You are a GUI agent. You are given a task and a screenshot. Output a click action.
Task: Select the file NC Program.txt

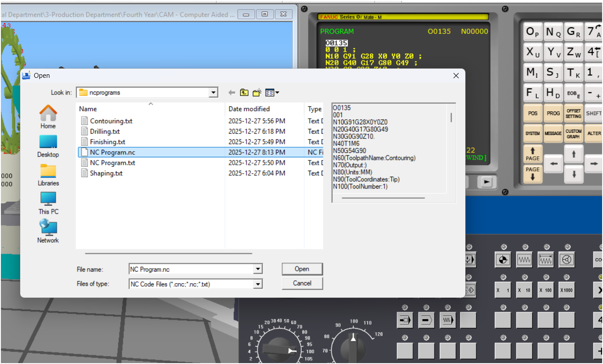click(113, 163)
